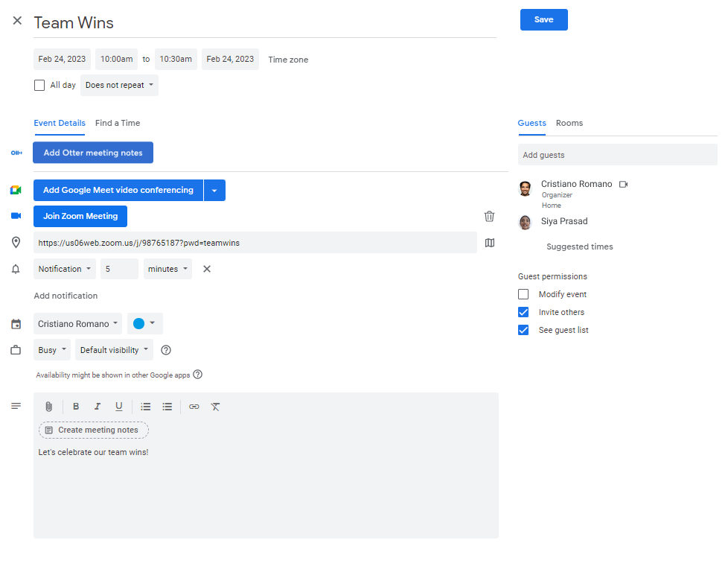
Task: Check the Modify event guest permission
Action: [x=523, y=293]
